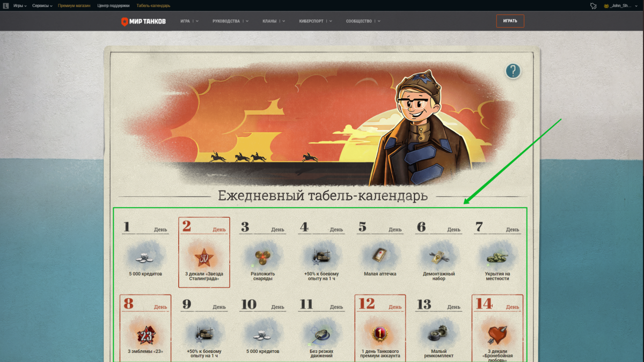This screenshot has width=644, height=362.
Task: Click the Малая аптечка label
Action: pyautogui.click(x=380, y=274)
